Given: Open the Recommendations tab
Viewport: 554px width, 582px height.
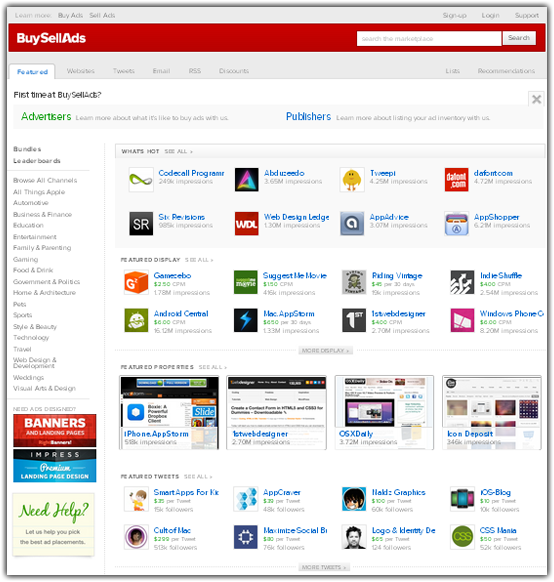Looking at the screenshot, I should point(506,71).
